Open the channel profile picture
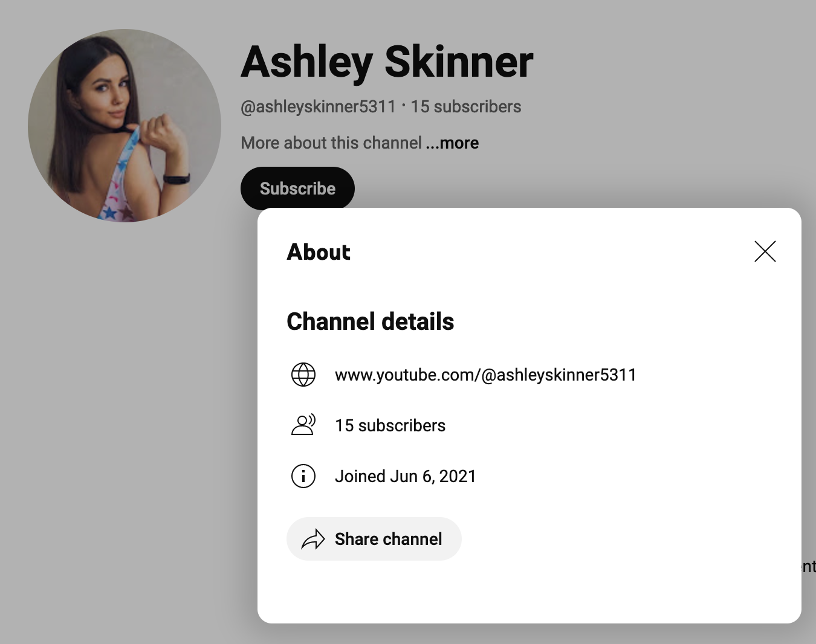The image size is (816, 644). (x=125, y=126)
